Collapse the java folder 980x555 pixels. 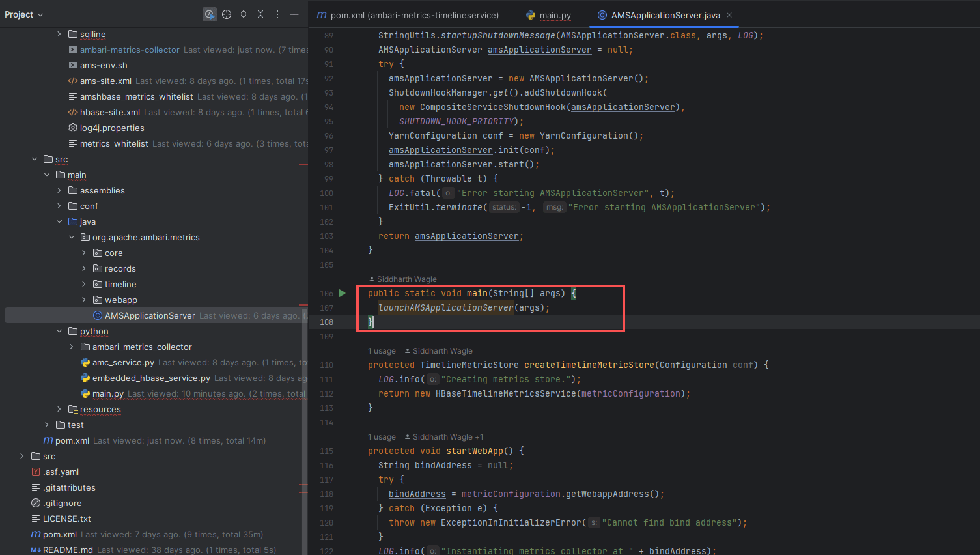coord(59,221)
